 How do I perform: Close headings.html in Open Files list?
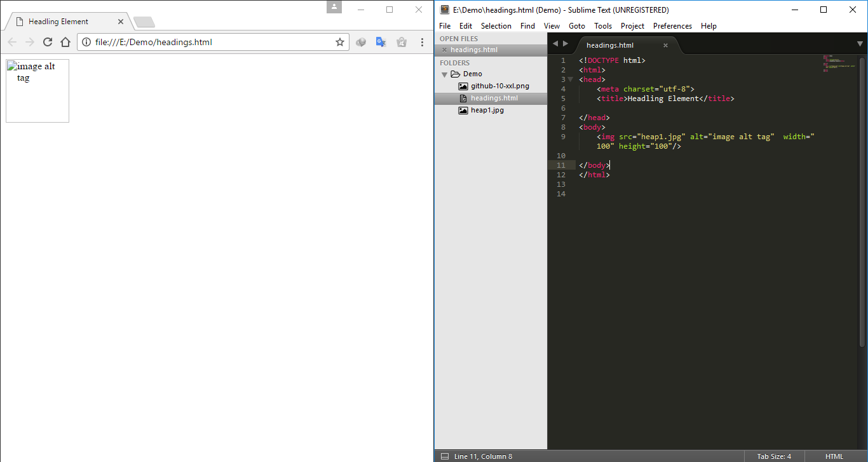[444, 50]
